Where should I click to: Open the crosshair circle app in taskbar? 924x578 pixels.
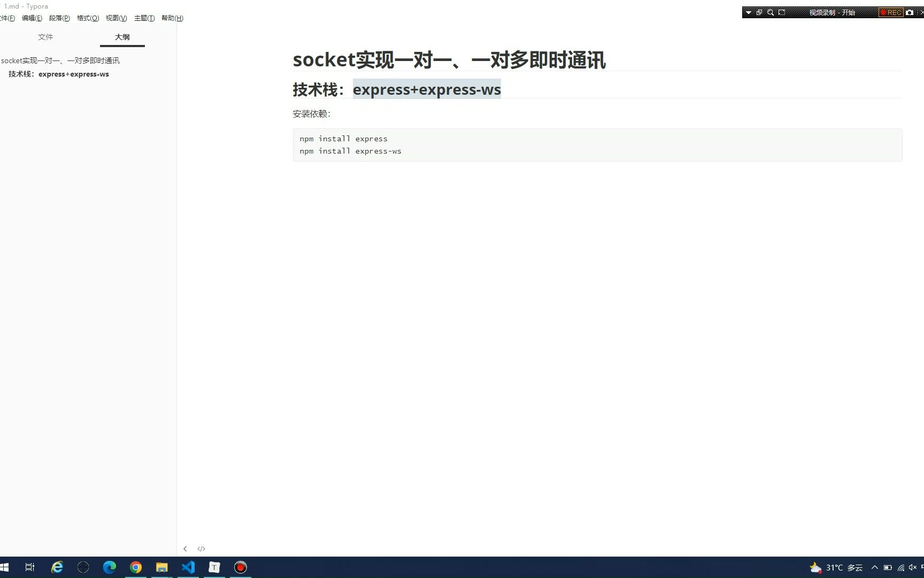coord(83,567)
